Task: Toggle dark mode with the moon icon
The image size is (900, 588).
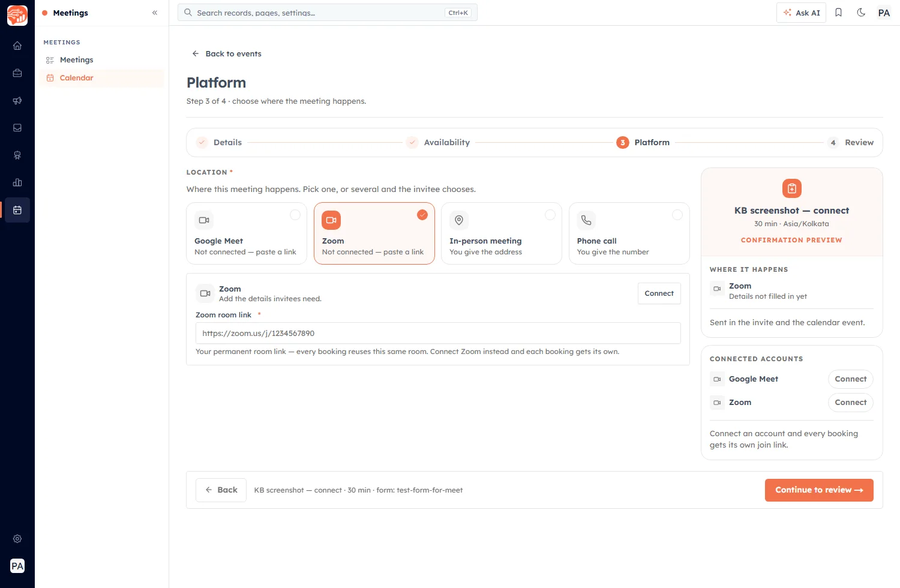Action: (861, 13)
